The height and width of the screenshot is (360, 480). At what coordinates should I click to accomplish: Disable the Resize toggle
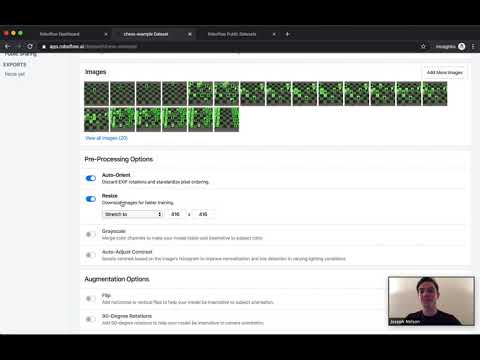(x=91, y=199)
